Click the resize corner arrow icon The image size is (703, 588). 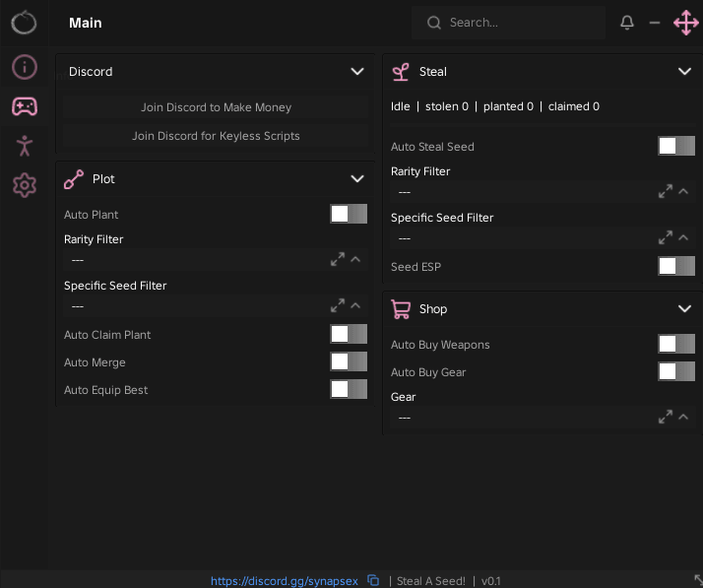[698, 579]
